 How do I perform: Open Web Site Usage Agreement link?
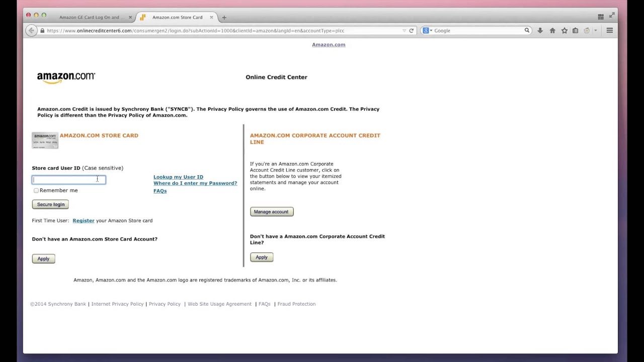pos(219,304)
